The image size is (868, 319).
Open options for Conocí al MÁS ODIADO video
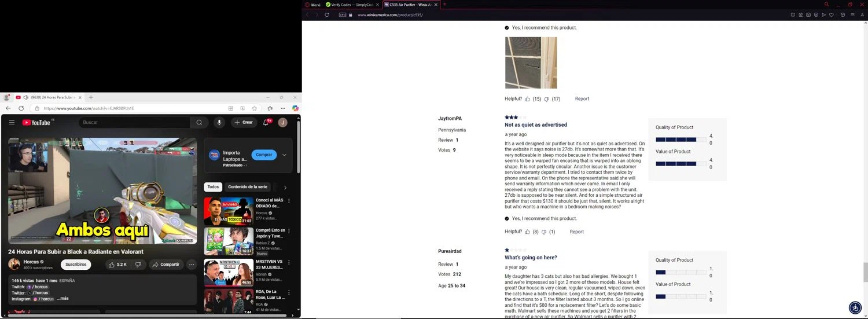[289, 201]
